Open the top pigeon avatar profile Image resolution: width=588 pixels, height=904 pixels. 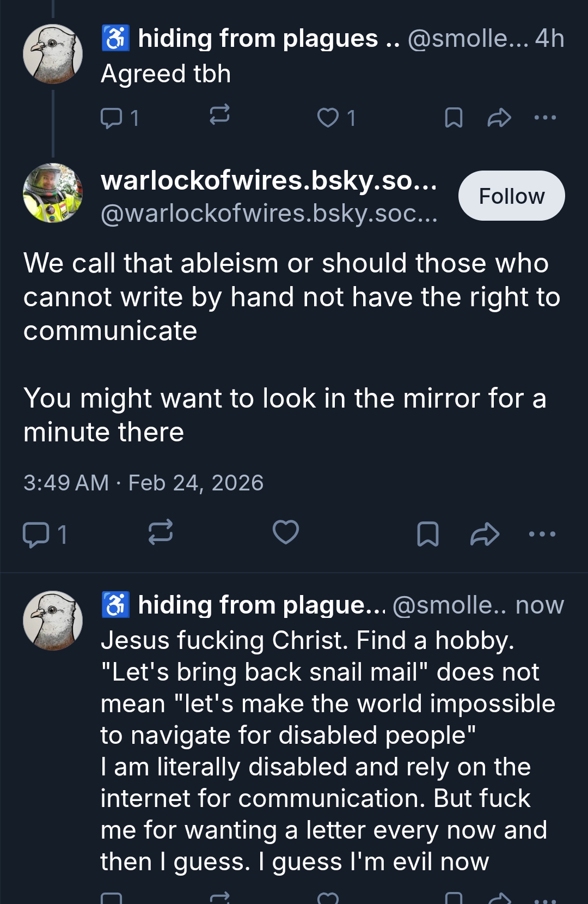coord(53,54)
